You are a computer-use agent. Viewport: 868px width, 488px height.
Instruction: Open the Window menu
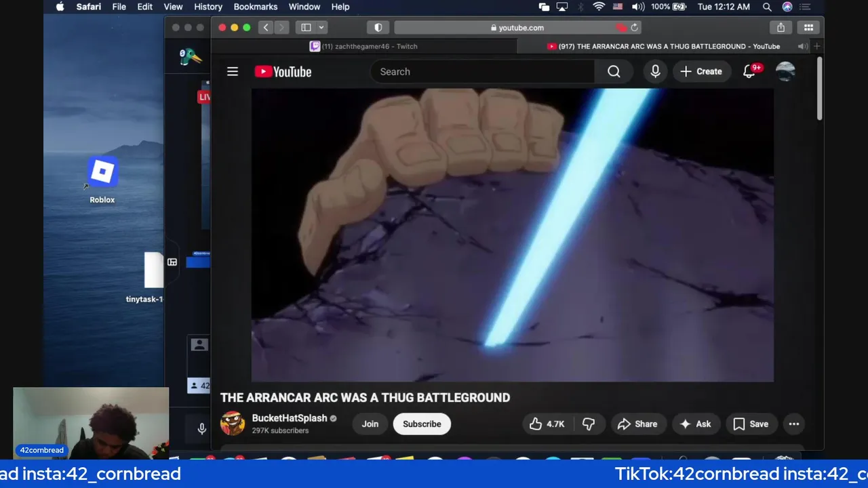(304, 7)
